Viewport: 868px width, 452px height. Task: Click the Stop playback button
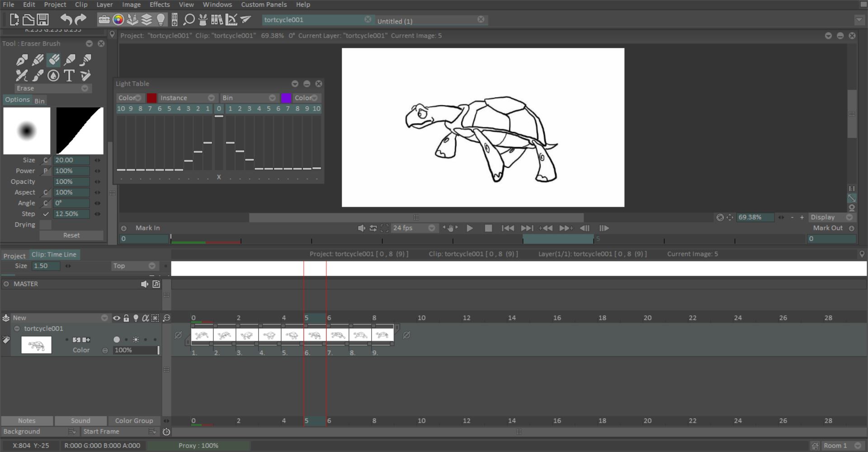[x=488, y=228]
